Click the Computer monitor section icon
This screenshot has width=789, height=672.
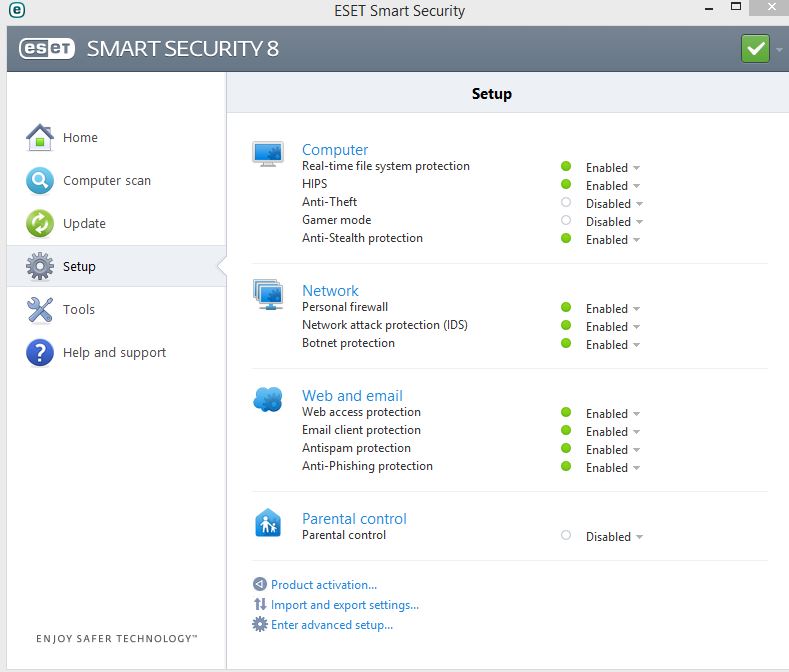coord(268,154)
